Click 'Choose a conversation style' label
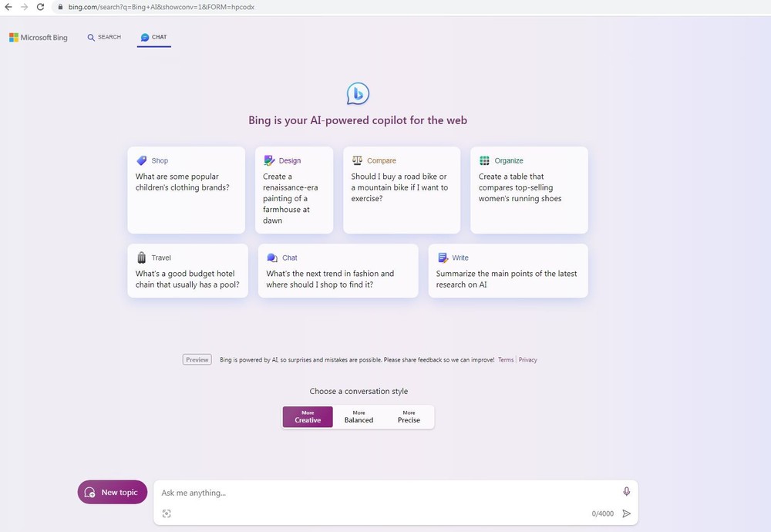 coord(359,392)
